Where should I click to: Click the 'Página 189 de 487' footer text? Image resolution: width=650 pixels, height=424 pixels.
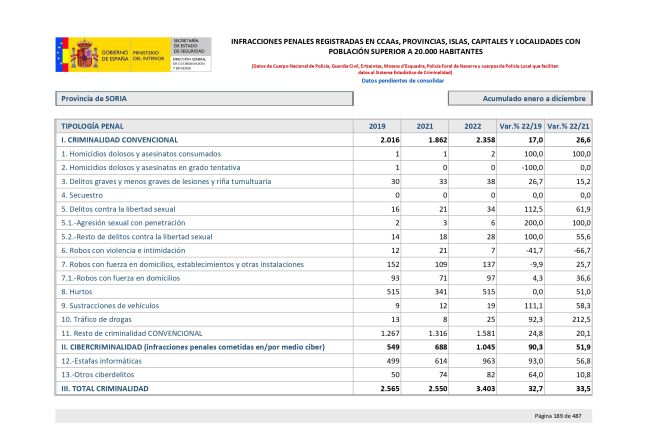pos(558,416)
